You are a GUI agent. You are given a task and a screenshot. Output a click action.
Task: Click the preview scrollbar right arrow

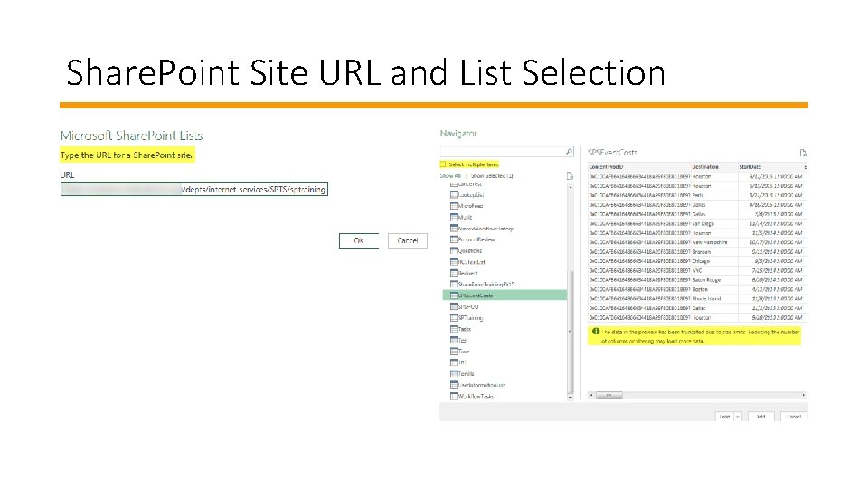(x=803, y=395)
